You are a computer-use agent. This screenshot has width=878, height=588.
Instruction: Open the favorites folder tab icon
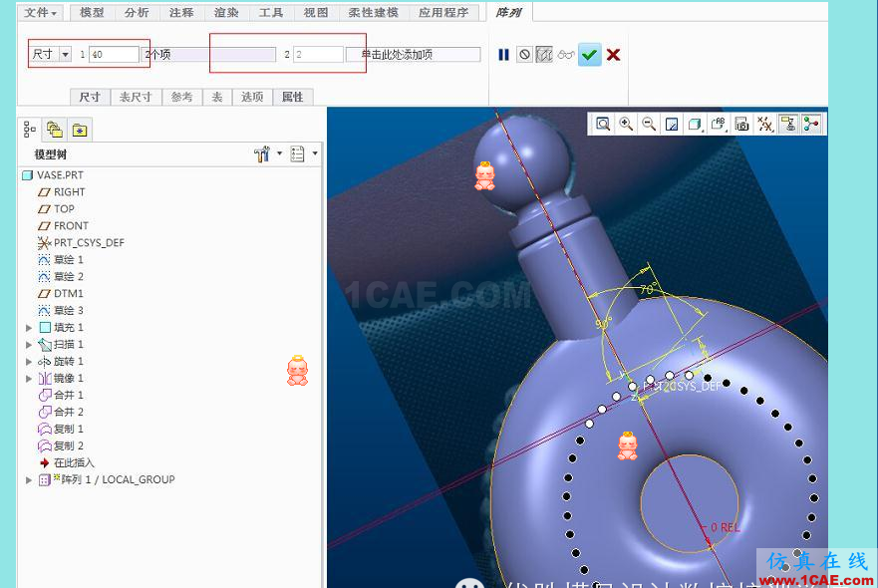(80, 130)
